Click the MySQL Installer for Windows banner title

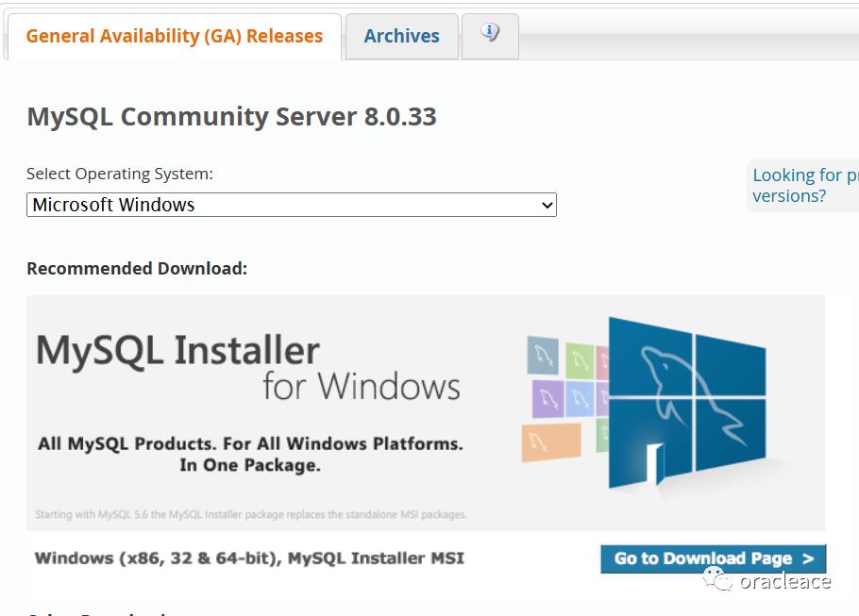coord(247,367)
